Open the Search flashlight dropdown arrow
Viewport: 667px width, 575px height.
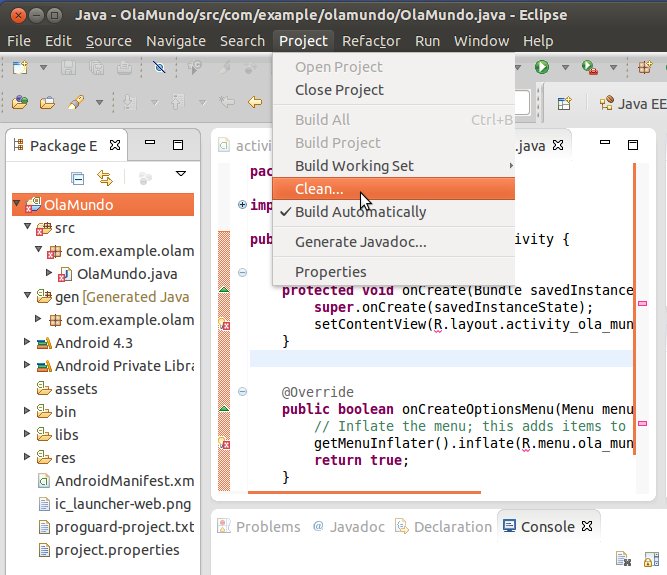pos(99,102)
